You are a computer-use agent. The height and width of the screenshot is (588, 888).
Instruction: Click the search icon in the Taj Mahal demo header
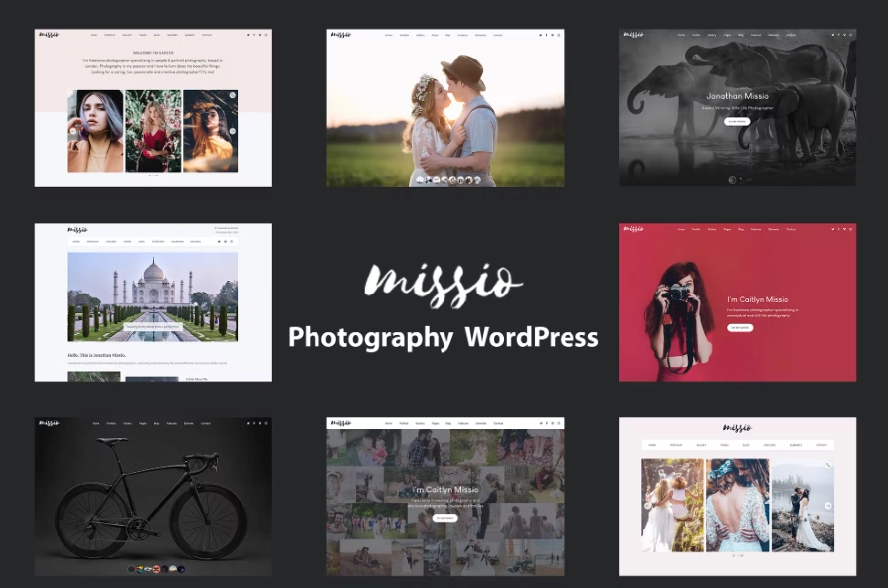pos(231,241)
